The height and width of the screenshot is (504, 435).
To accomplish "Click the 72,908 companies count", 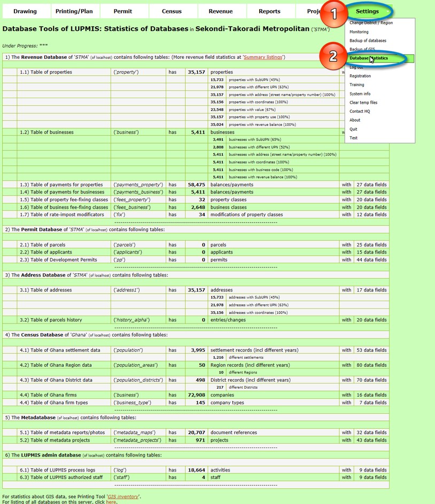I will tap(196, 395).
